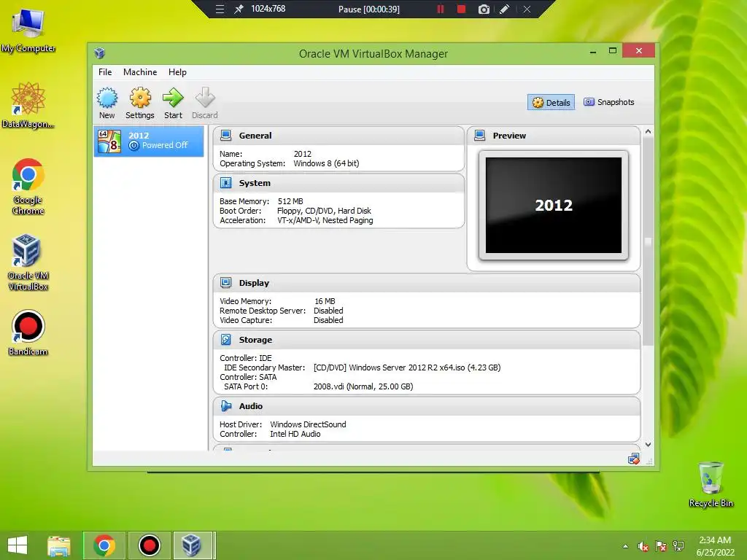Switch to Snapshots view

609,102
